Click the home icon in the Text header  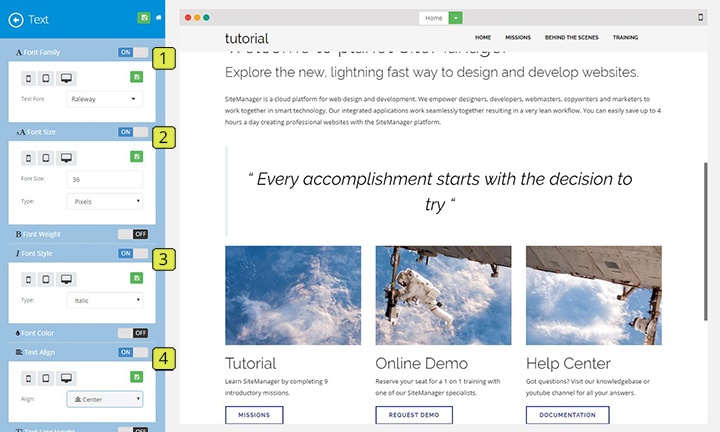[158, 18]
